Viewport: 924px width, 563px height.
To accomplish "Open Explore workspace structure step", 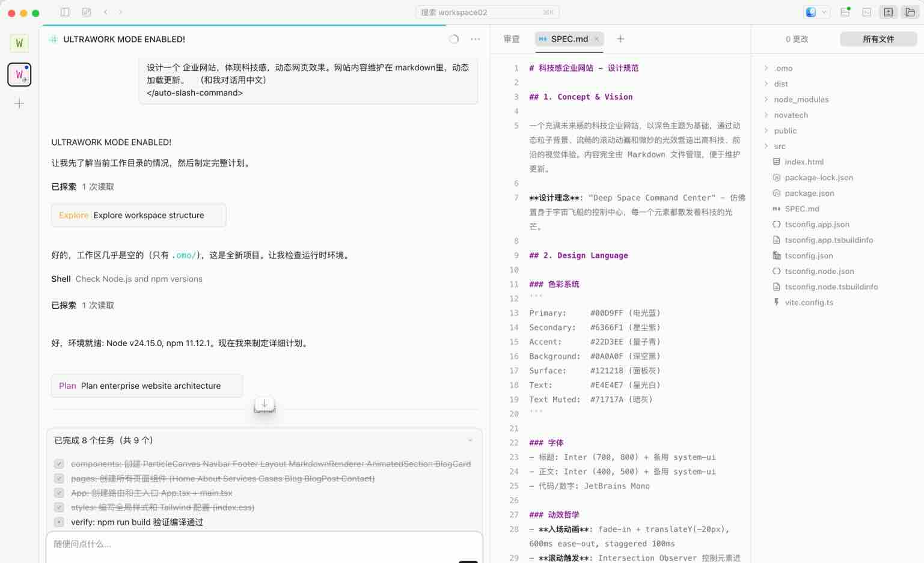I will click(x=139, y=215).
